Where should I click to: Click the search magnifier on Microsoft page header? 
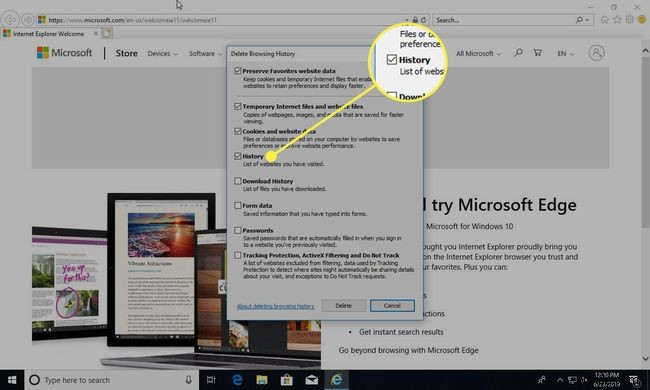pos(518,53)
